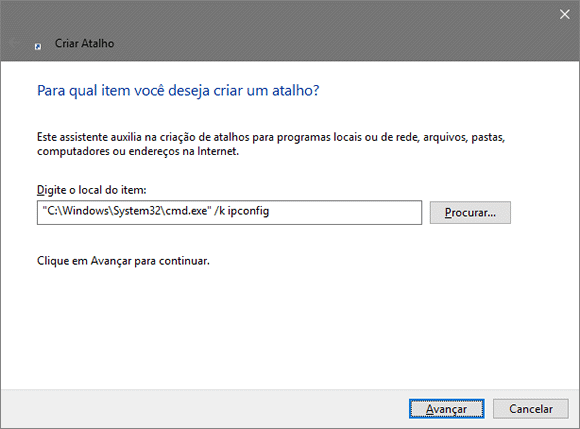Click Windows folder name in the path field
The image size is (580, 429).
click(83, 211)
